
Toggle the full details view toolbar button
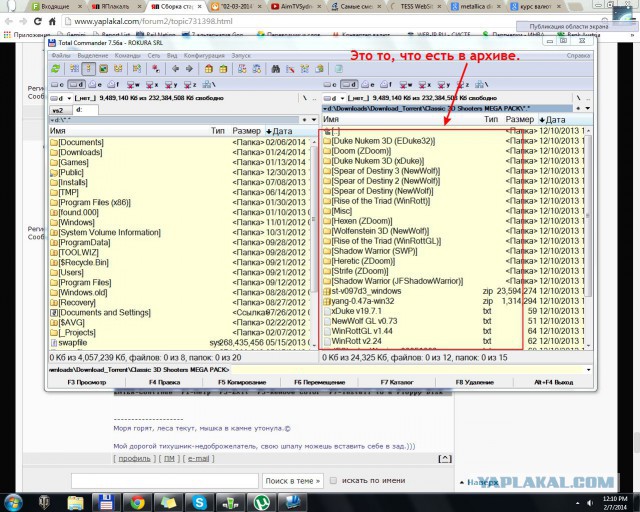click(x=89, y=69)
